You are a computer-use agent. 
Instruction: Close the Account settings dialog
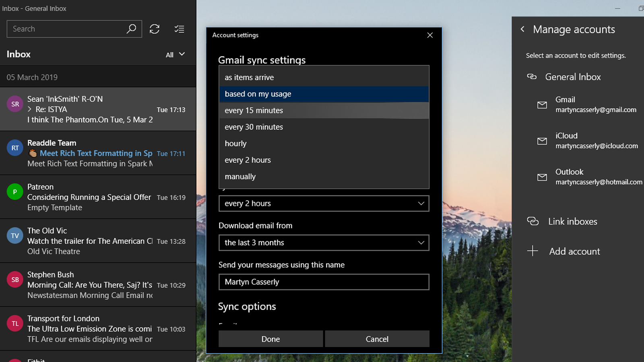tap(430, 35)
